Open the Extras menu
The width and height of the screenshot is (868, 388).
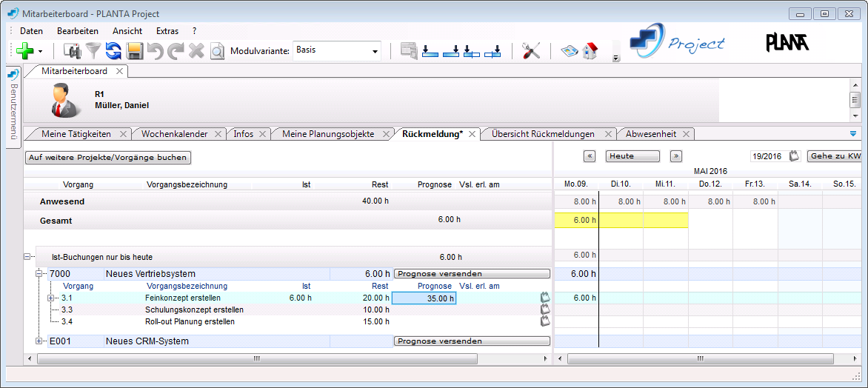click(167, 31)
